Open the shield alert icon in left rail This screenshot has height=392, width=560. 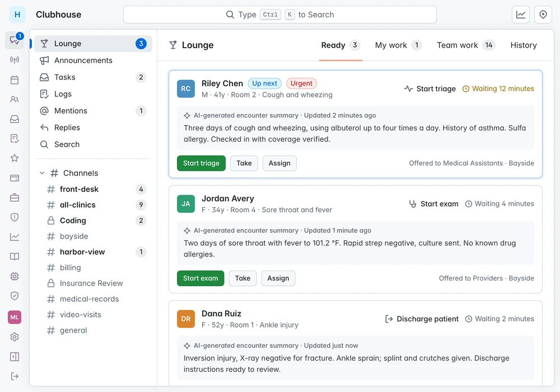pyautogui.click(x=15, y=217)
